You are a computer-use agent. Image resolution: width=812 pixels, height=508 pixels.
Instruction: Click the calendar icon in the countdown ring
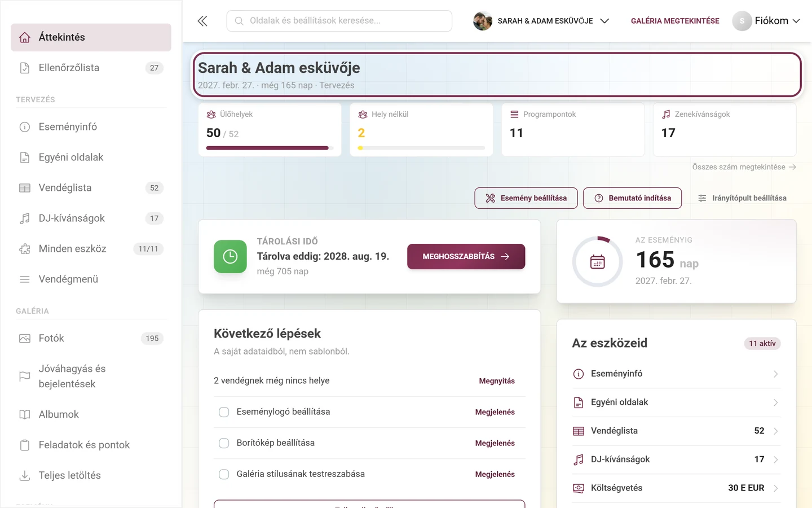(598, 262)
